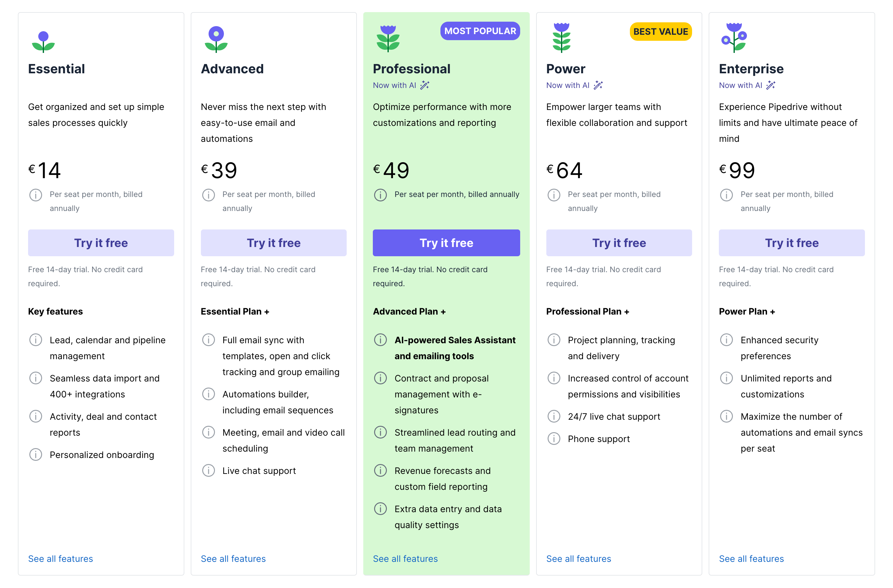The width and height of the screenshot is (893, 588).
Task: Click the AI wand icon beside Professional's 'Now with AI'
Action: 424,85
